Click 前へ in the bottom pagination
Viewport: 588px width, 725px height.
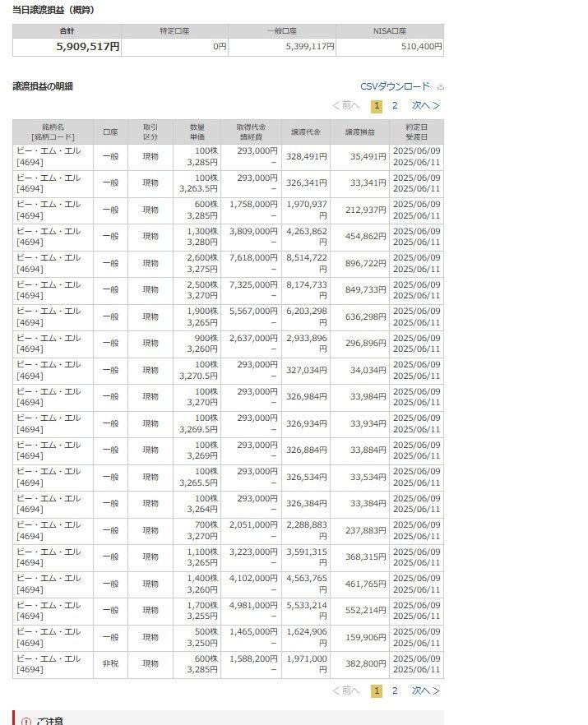click(x=346, y=690)
